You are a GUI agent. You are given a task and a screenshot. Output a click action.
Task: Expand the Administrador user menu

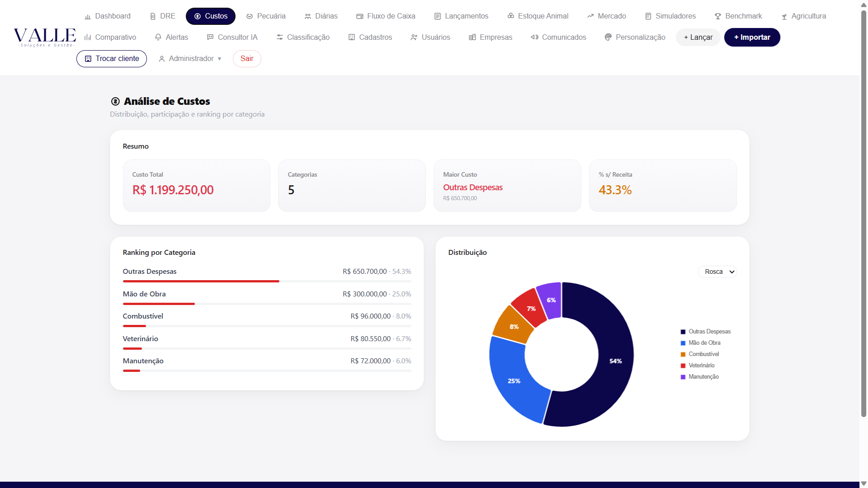click(x=190, y=59)
